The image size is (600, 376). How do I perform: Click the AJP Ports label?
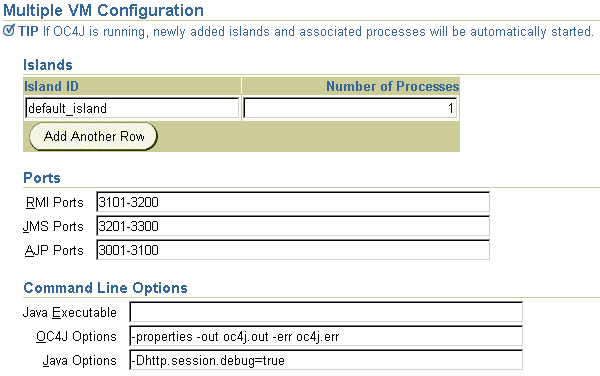(x=54, y=251)
